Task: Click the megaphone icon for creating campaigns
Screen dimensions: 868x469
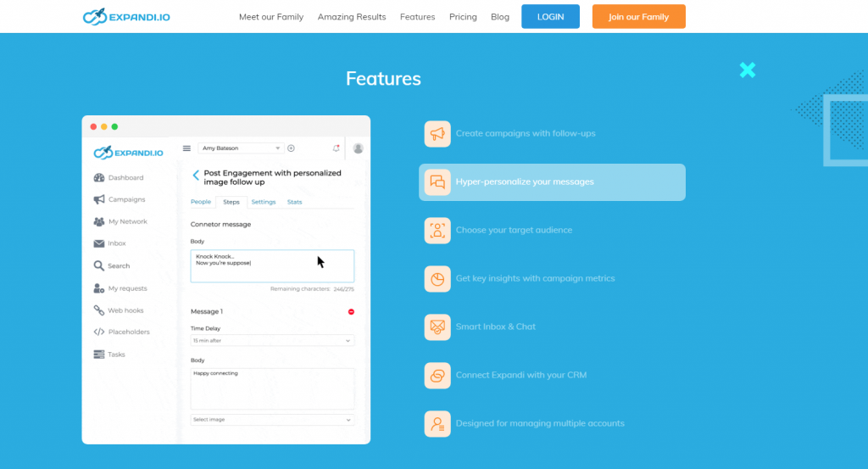Action: [437, 134]
